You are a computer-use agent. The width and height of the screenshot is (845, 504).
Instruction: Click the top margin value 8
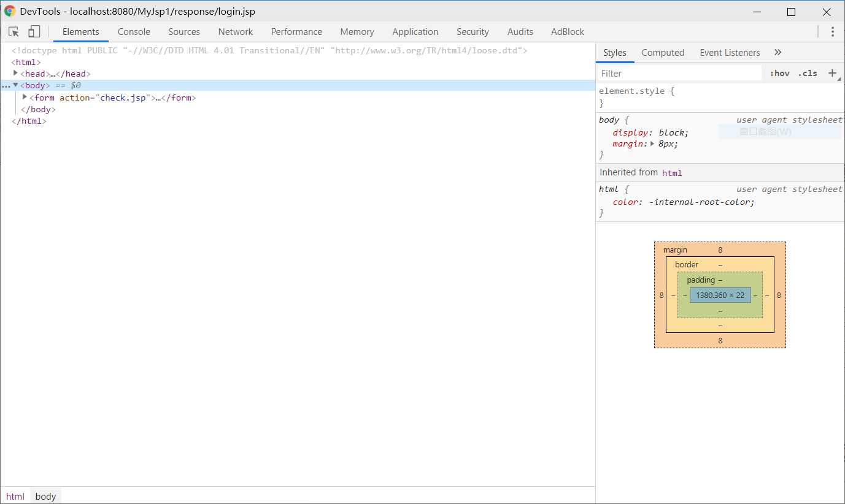720,250
